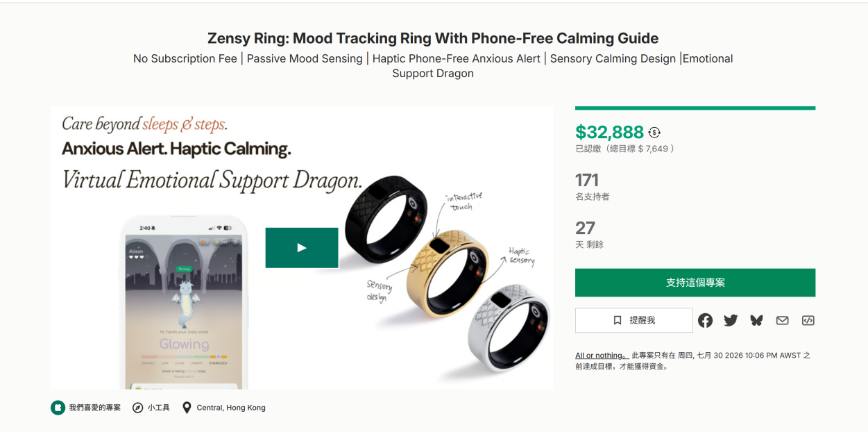Click the green funding progress bar
The height and width of the screenshot is (432, 868).
695,108
